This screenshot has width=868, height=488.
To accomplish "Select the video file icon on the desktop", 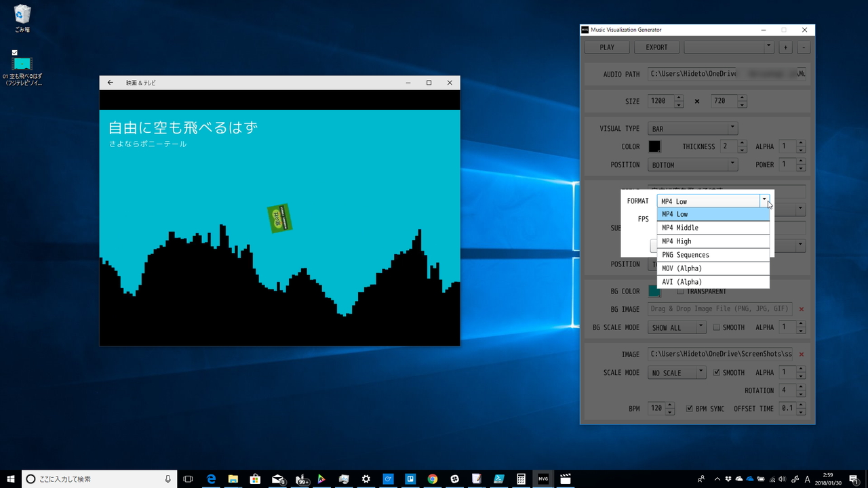I will 22,68.
